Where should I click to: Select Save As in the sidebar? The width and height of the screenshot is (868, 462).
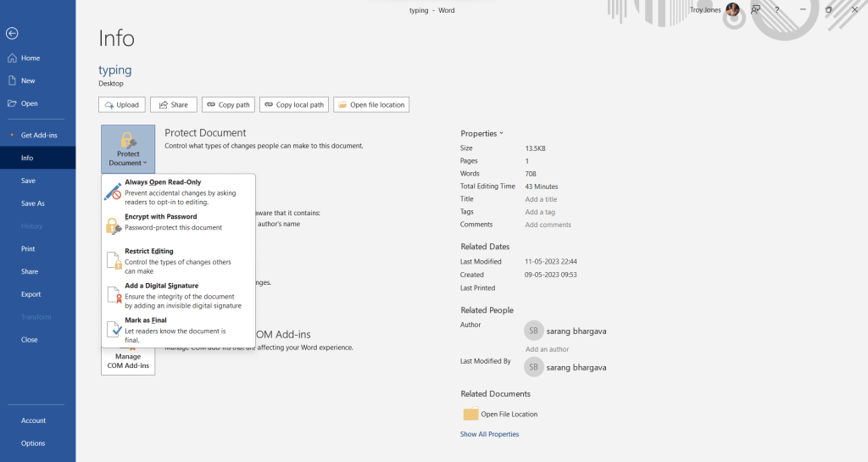(x=33, y=203)
